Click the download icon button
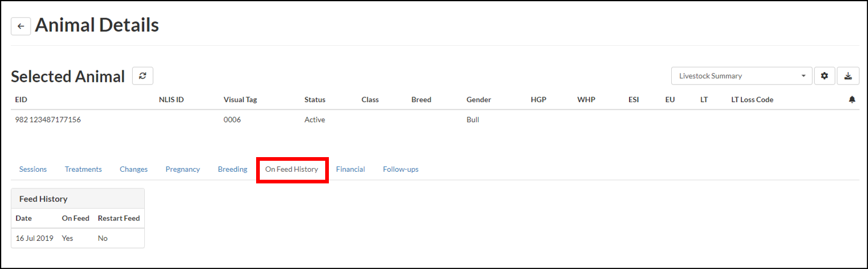 pos(848,76)
